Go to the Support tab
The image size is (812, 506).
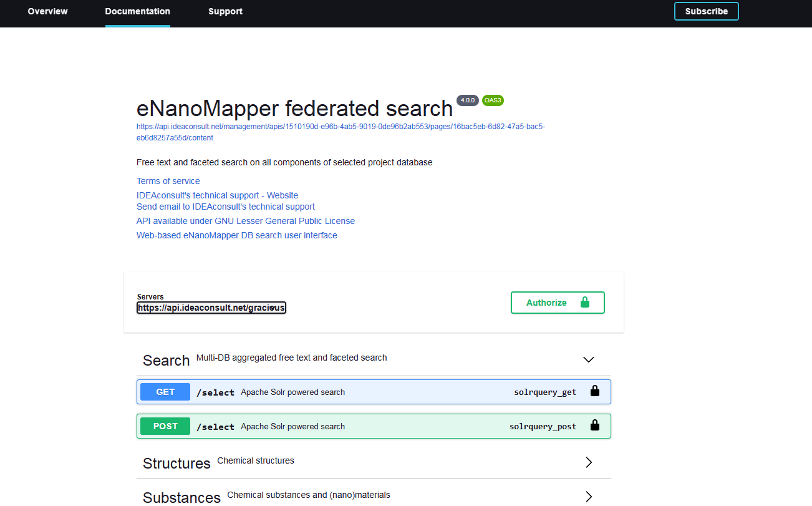pyautogui.click(x=225, y=11)
